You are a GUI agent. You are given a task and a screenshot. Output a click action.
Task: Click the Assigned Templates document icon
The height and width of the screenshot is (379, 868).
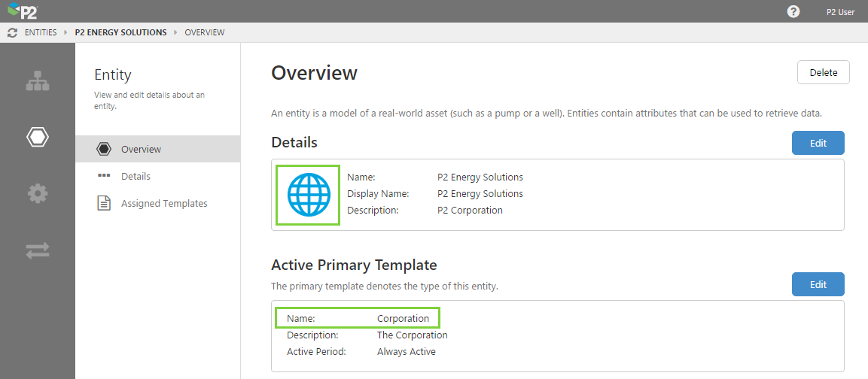pos(104,203)
